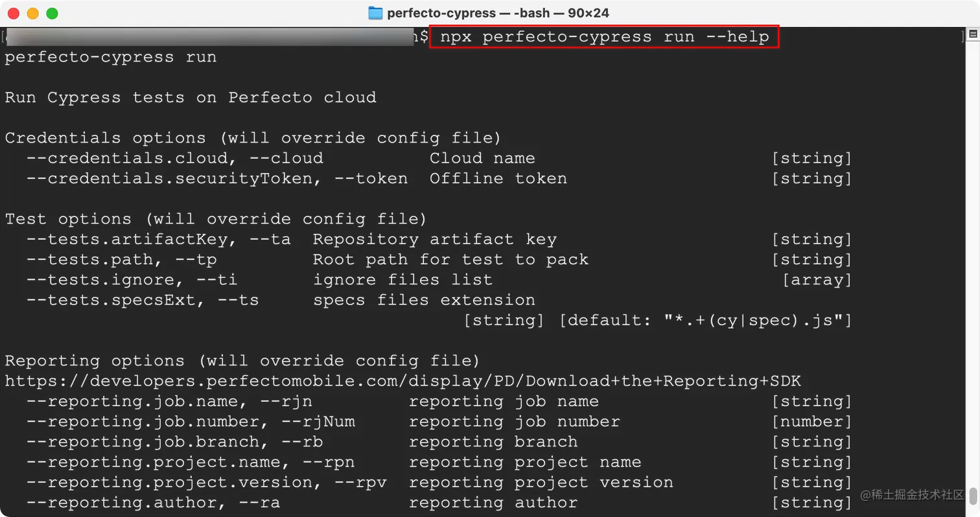Click '[string]' on the Offline token row
Image resolution: width=980 pixels, height=517 pixels.
pos(812,178)
